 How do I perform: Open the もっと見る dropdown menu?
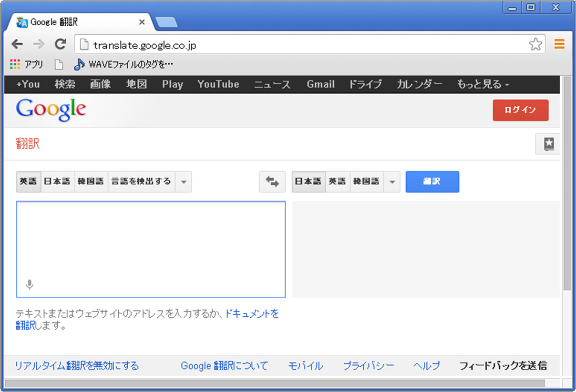tap(483, 84)
